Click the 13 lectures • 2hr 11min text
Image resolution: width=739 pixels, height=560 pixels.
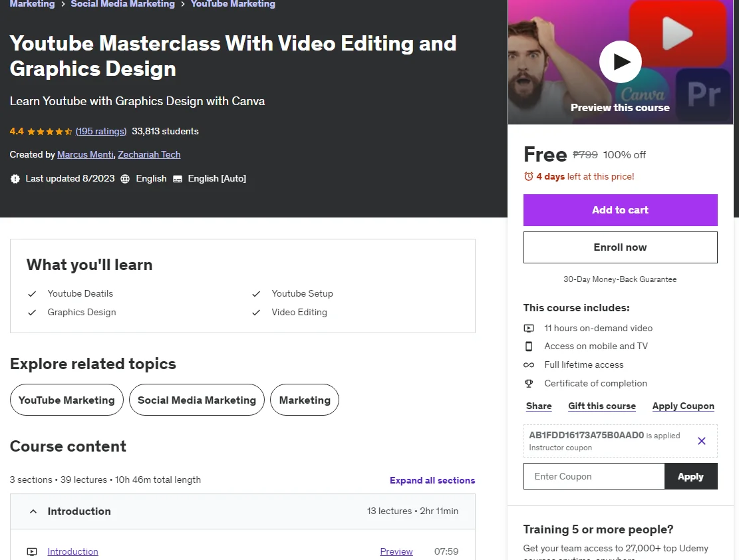[x=412, y=511]
